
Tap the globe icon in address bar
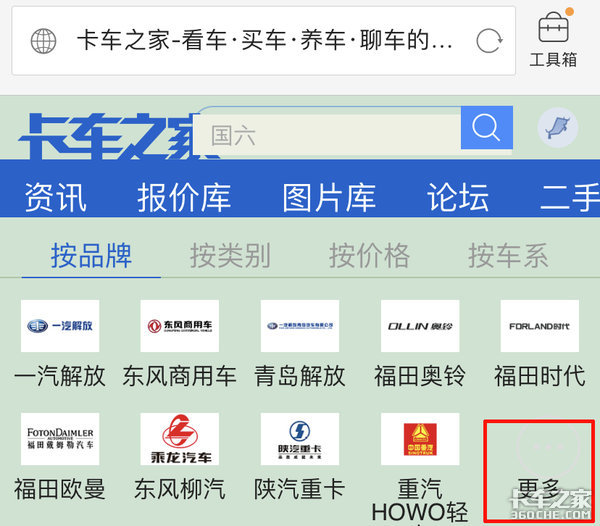click(44, 41)
